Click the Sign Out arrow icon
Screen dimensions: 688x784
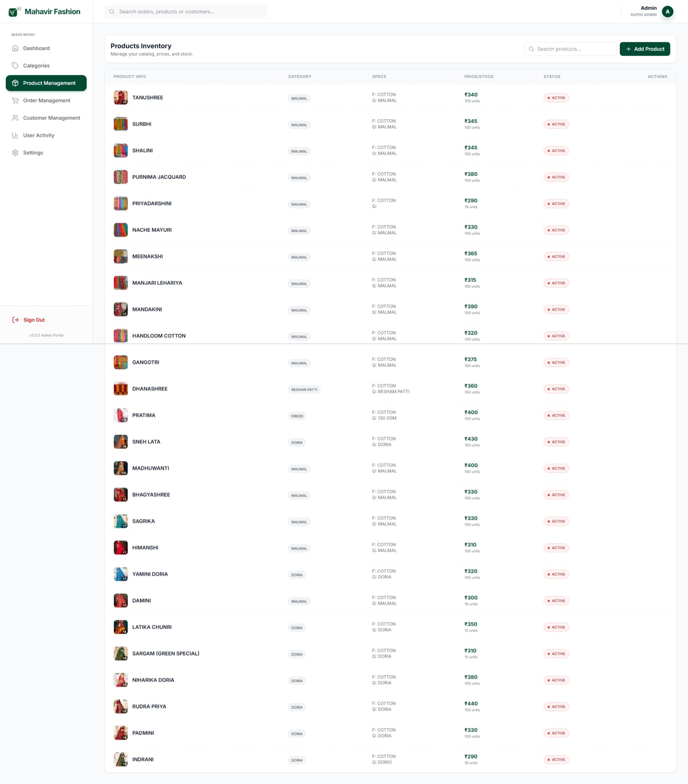(15, 320)
